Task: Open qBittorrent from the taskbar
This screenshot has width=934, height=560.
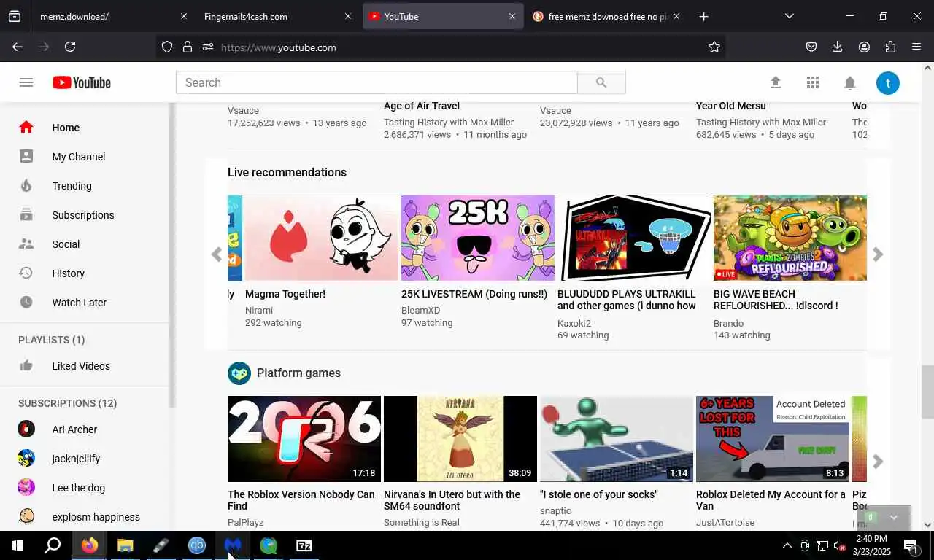Action: click(x=197, y=545)
